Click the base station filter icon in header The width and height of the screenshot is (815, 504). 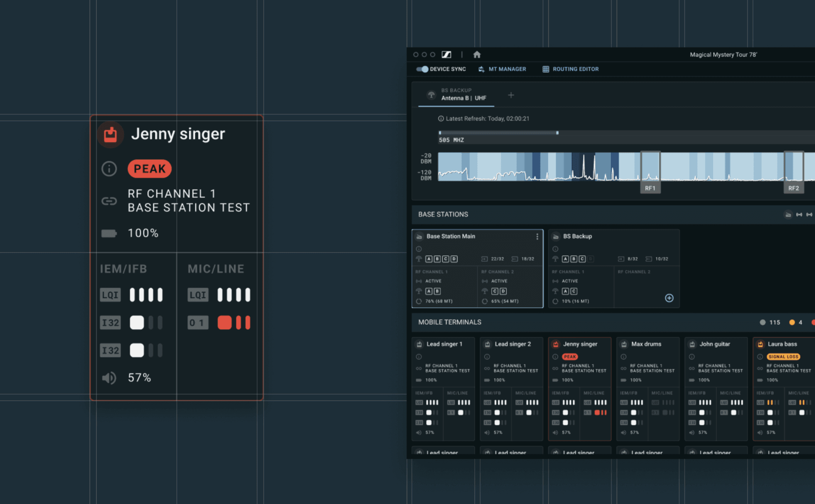pyautogui.click(x=788, y=215)
